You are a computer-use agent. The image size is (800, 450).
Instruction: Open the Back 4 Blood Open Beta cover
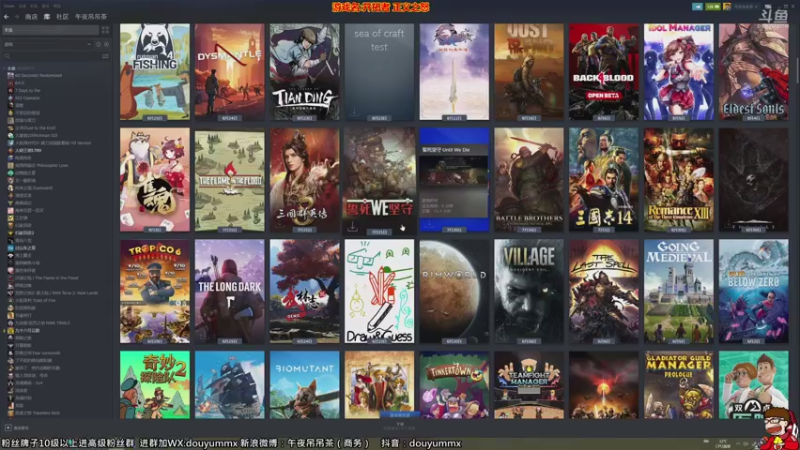click(x=604, y=72)
